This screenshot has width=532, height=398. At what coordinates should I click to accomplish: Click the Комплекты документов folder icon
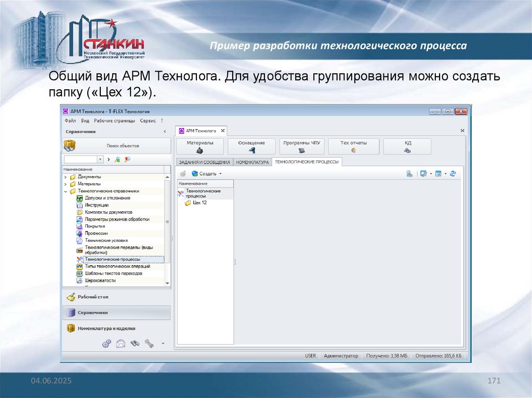pyautogui.click(x=79, y=212)
